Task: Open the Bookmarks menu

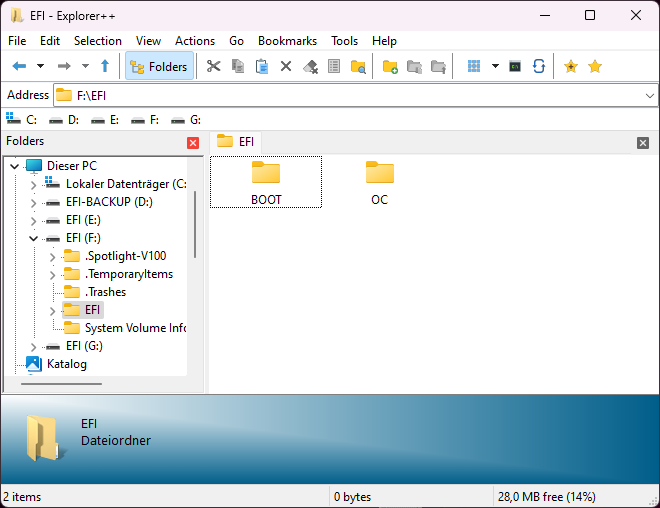Action: pos(287,41)
